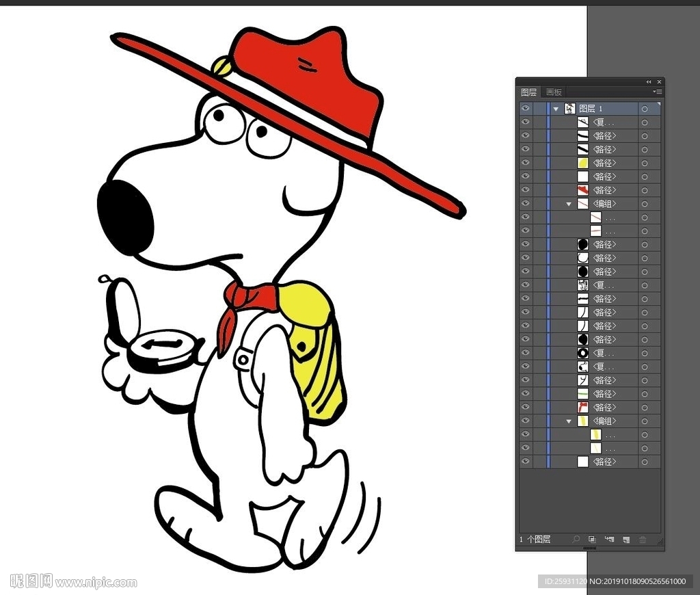Image resolution: width=700 pixels, height=595 pixels.
Task: Hide the bottom-most white 路径 via eye icon
Action: click(x=526, y=462)
